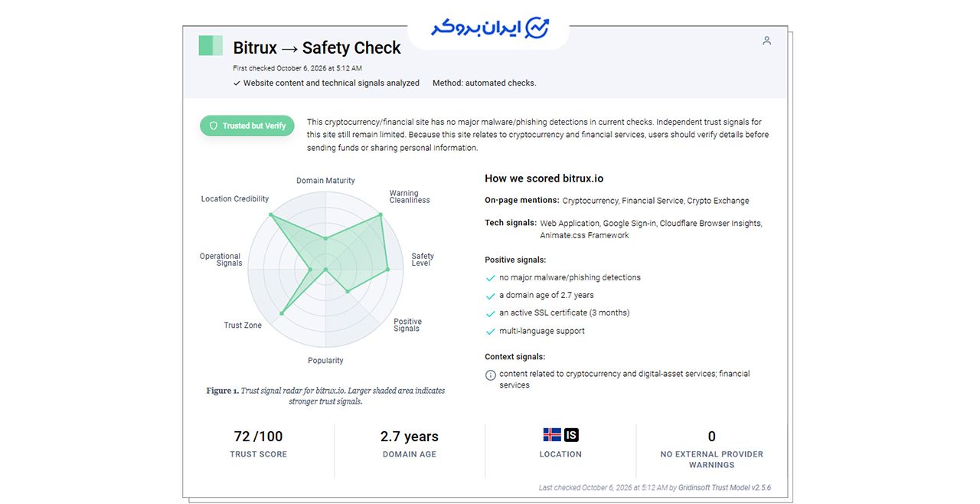Click the TRUST SCORE label

click(259, 454)
